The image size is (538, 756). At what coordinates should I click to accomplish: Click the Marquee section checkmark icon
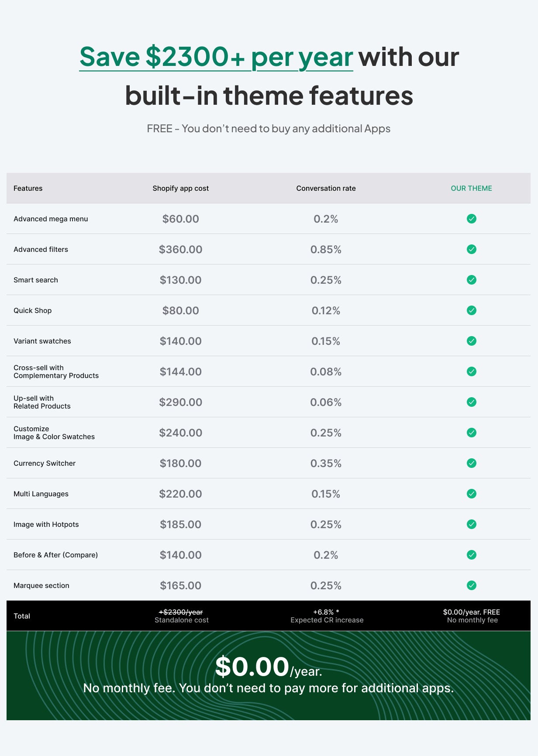(x=471, y=585)
